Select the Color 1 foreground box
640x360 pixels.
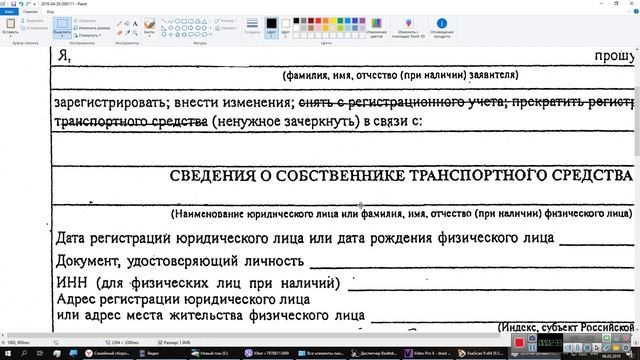(271, 27)
